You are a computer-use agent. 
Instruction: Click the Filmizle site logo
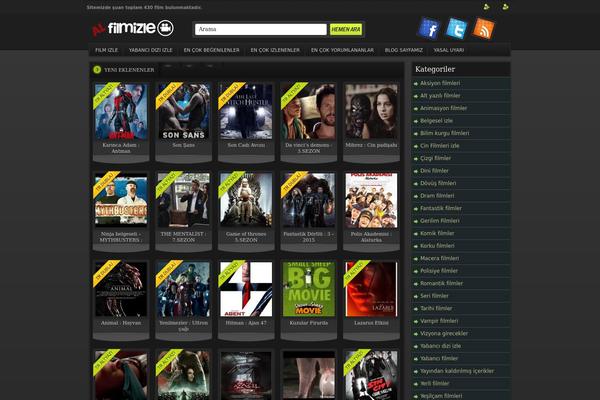[133, 28]
